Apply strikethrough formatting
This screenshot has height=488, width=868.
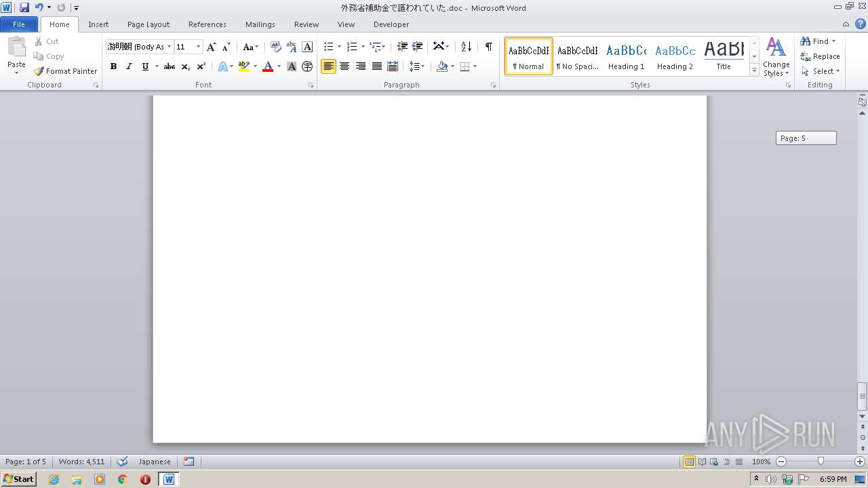[x=170, y=66]
